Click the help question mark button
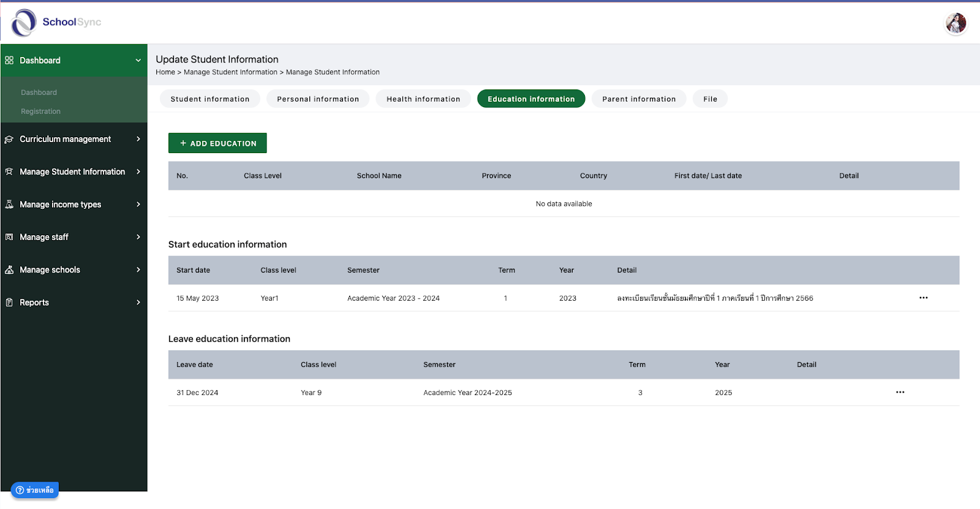 pos(35,490)
